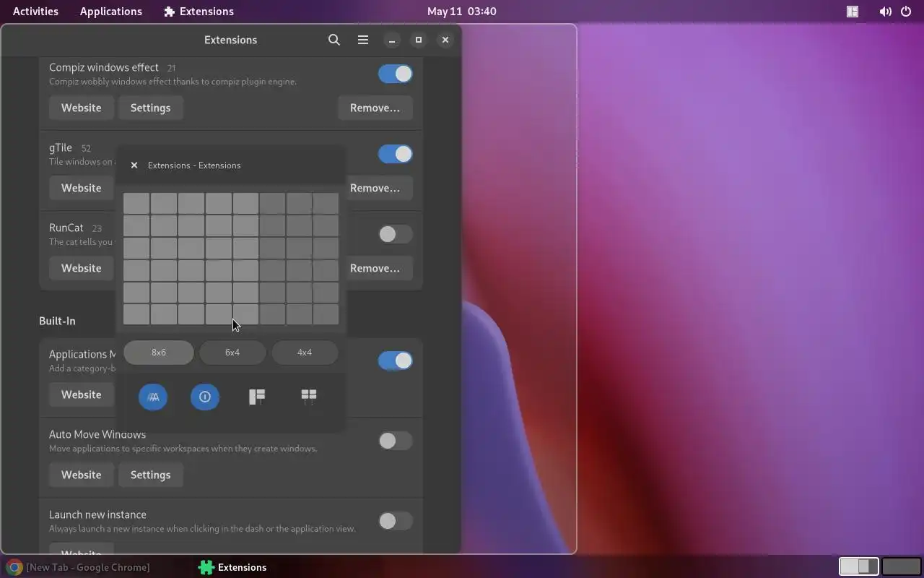Turn off the gTile extension switch

(395, 154)
